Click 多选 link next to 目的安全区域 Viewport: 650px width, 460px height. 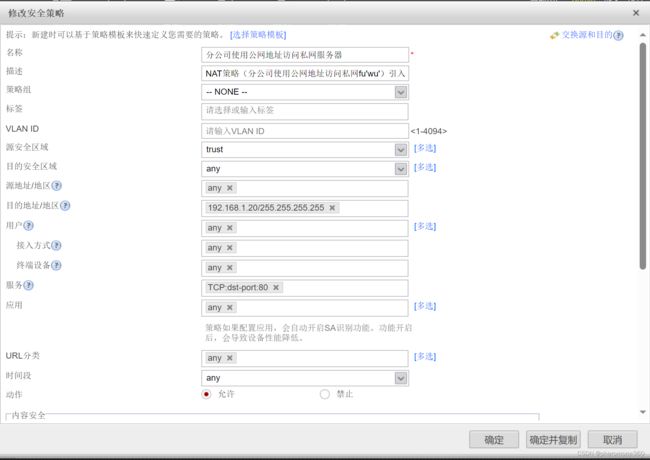(x=425, y=167)
